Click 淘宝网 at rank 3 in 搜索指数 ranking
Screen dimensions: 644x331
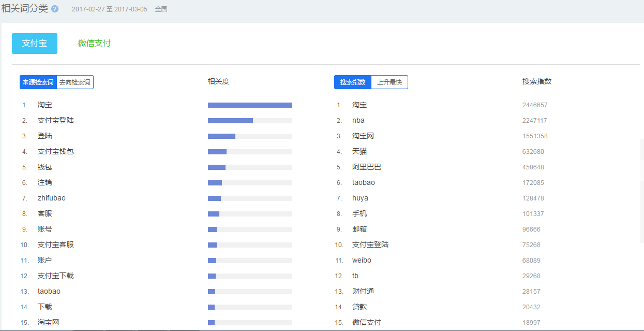pyautogui.click(x=363, y=136)
